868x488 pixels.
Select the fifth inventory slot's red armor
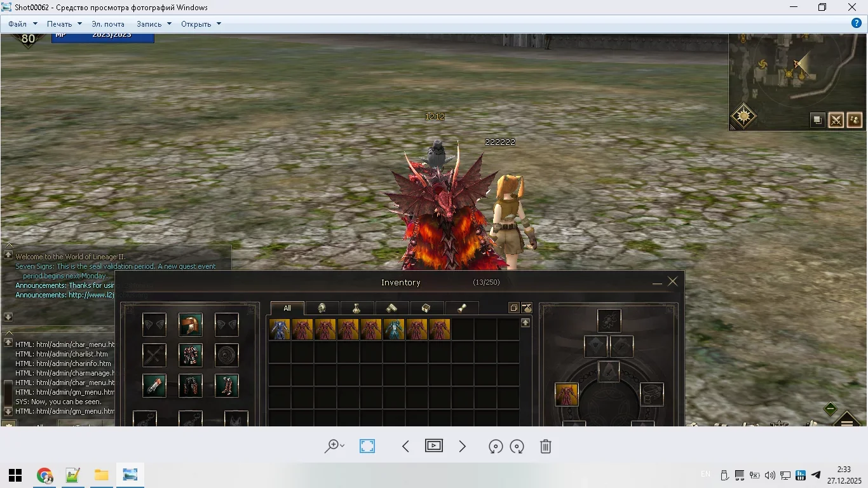tap(371, 330)
